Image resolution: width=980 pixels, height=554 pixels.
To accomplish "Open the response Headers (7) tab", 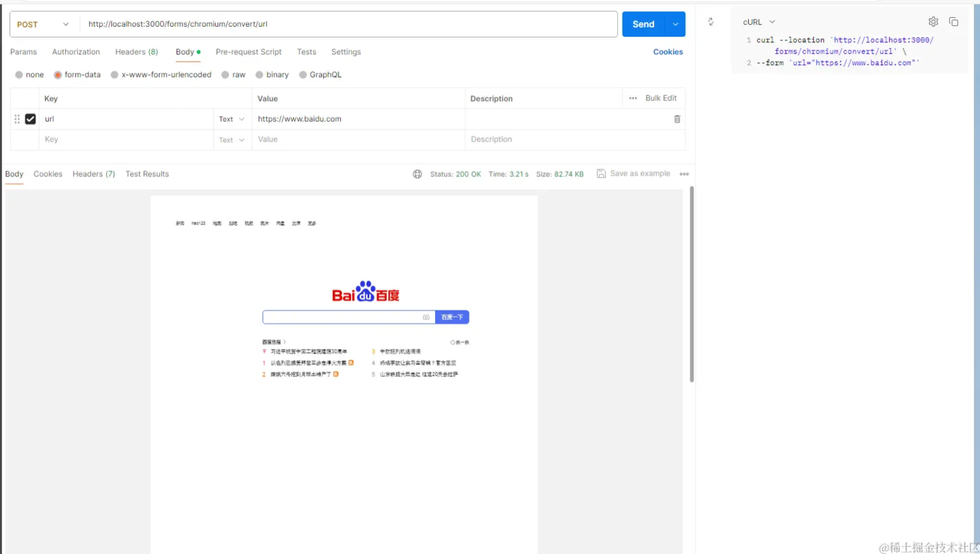I will pyautogui.click(x=93, y=174).
